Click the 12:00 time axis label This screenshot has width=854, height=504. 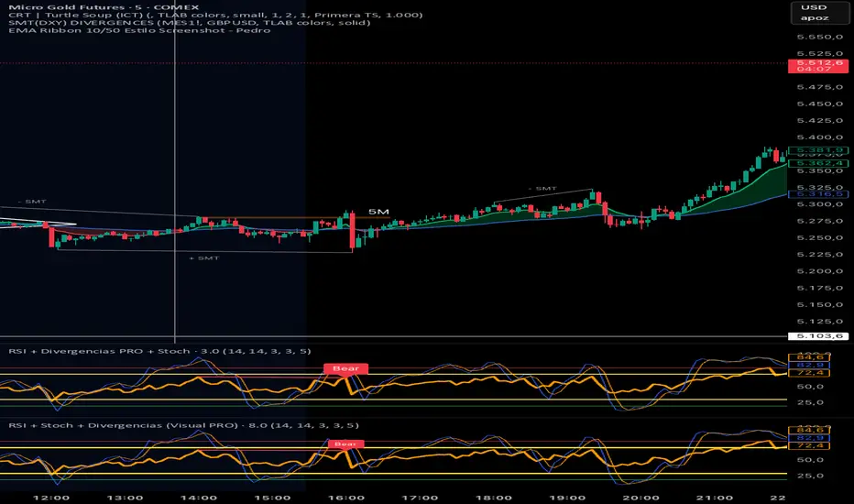[x=51, y=498]
